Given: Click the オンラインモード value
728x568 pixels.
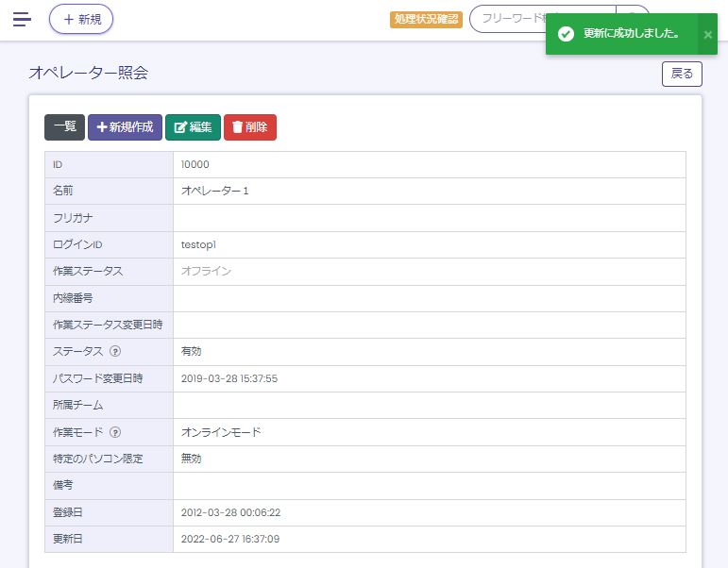Looking at the screenshot, I should pos(221,432).
